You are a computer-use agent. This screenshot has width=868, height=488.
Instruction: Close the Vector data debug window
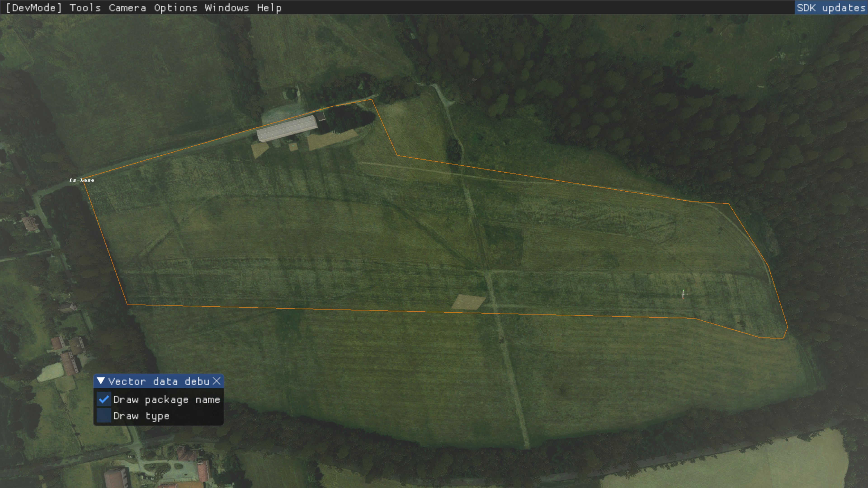[217, 381]
